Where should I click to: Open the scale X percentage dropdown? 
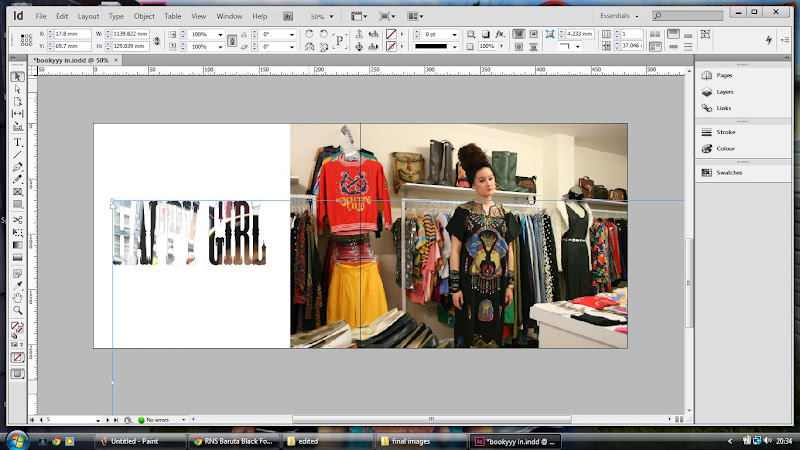pos(220,34)
